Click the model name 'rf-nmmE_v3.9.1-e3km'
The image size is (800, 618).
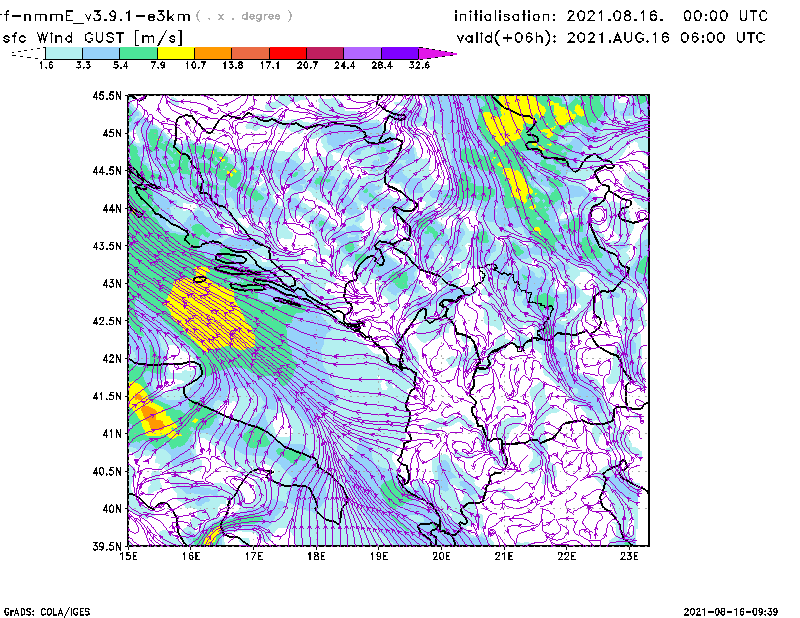[x=95, y=16]
